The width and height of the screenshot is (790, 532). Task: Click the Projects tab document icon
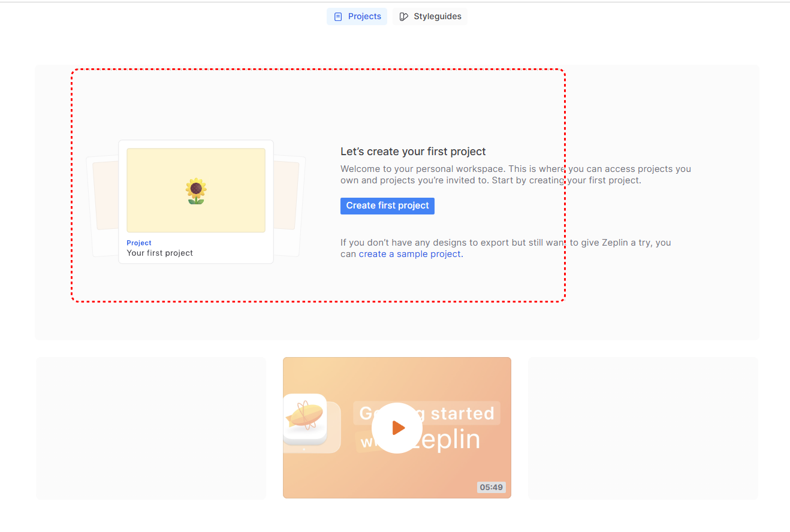(338, 17)
